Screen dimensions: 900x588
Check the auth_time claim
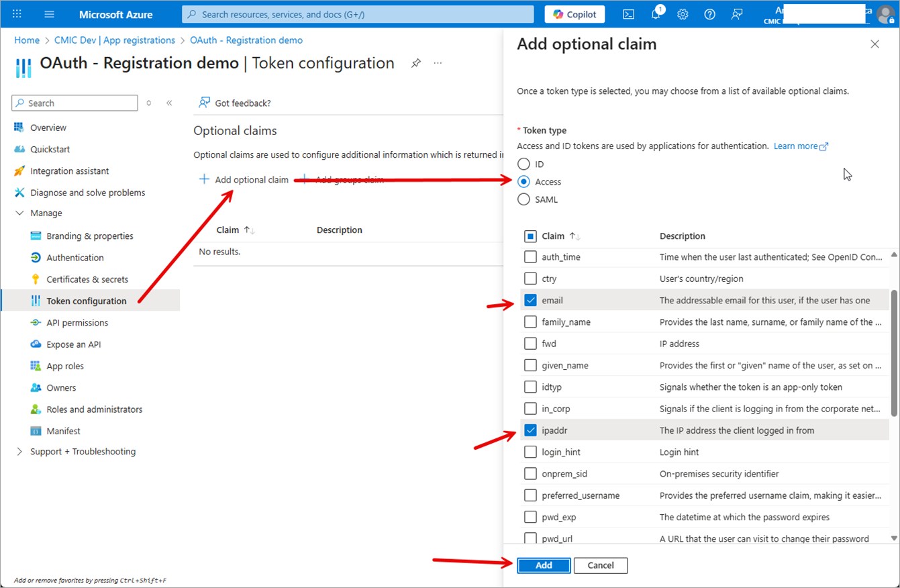pos(530,256)
